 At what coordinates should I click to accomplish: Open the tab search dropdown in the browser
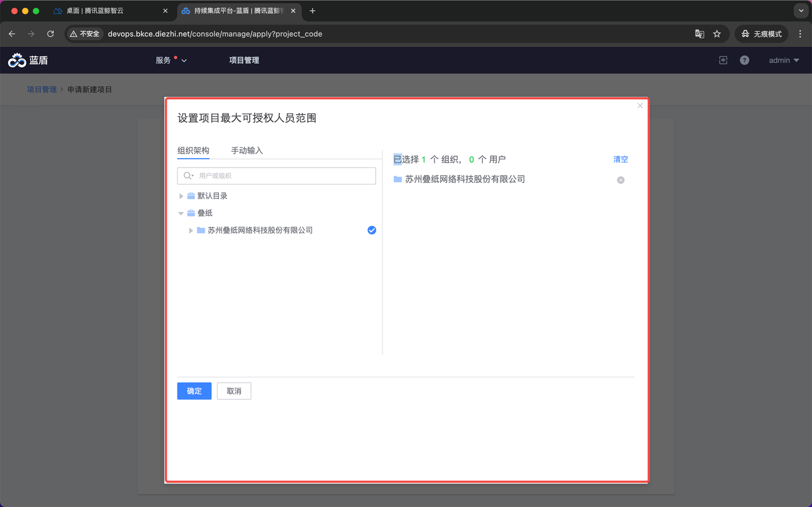coord(801,11)
